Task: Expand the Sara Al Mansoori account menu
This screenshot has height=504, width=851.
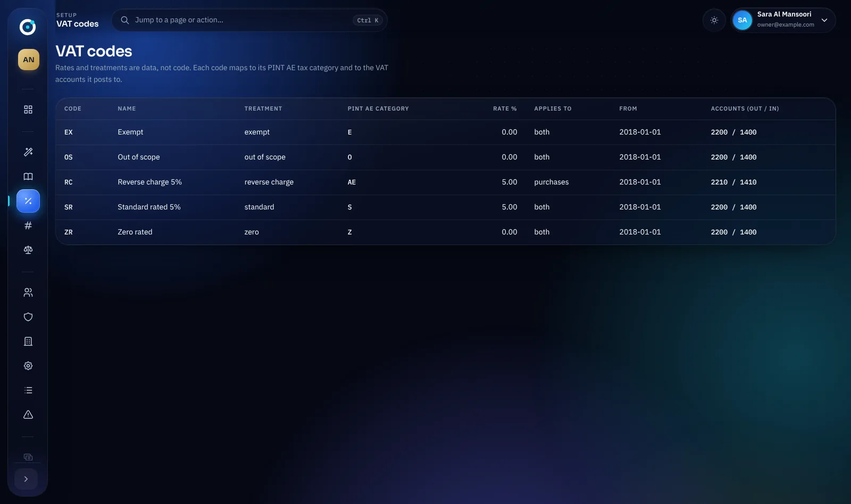Action: pos(783,20)
